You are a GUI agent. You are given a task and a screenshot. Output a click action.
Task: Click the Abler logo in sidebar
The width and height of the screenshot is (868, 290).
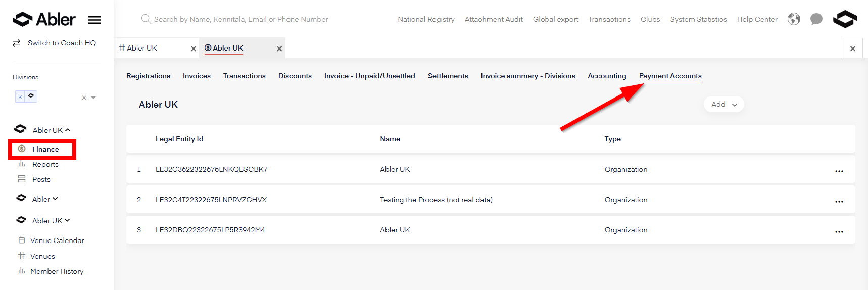click(44, 19)
